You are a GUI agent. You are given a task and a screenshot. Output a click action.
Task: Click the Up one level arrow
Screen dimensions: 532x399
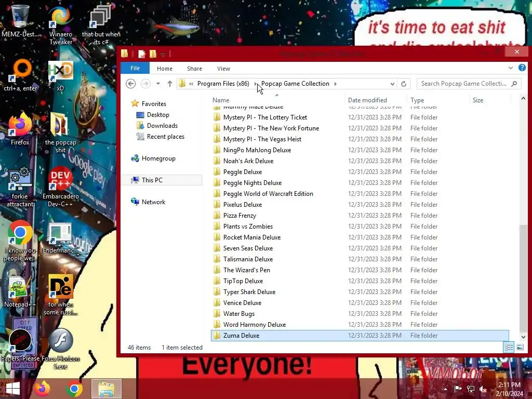coord(170,84)
